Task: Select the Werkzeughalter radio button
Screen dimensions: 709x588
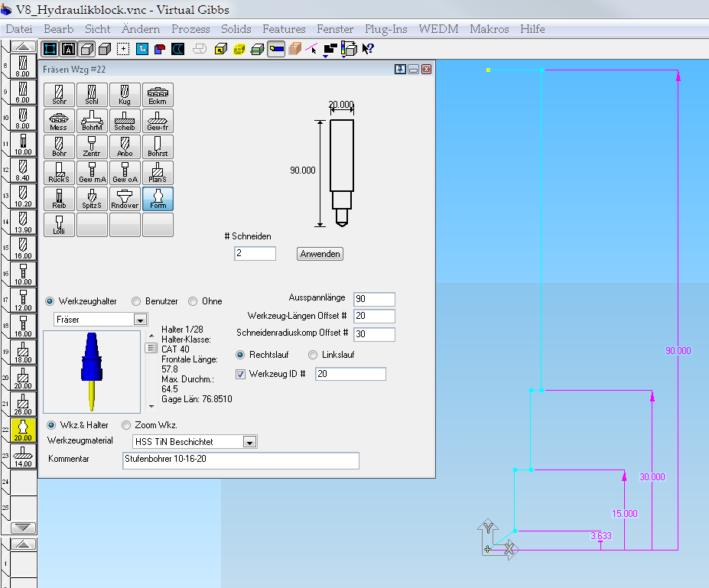Action: 50,301
